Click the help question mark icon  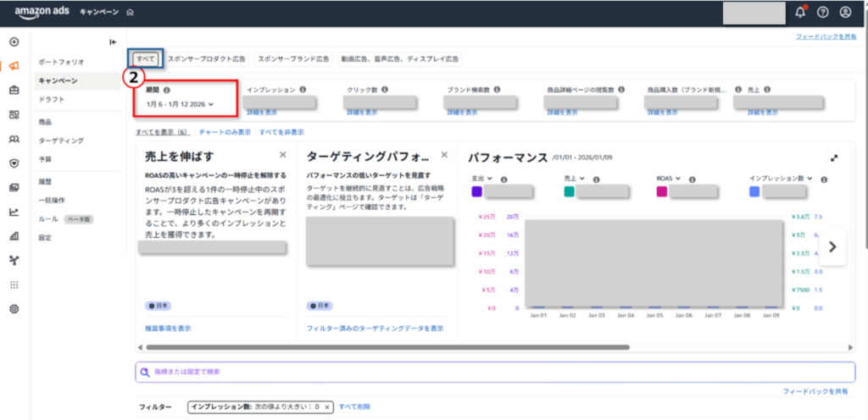pyautogui.click(x=822, y=12)
